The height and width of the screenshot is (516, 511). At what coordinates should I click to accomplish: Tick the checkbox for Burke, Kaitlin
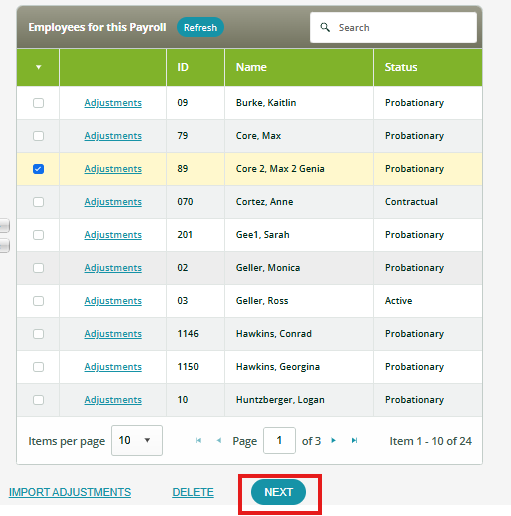38,103
